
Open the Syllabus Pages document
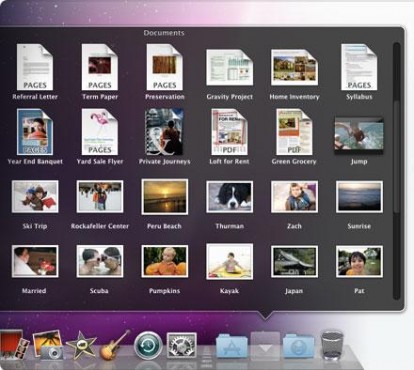tap(359, 67)
